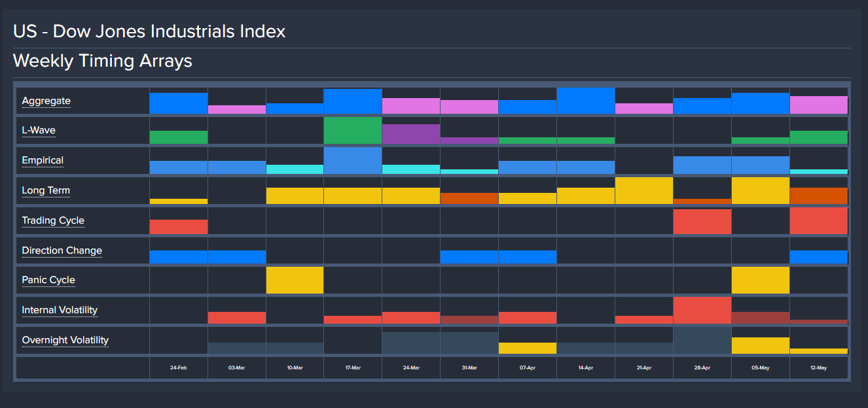Image resolution: width=868 pixels, height=408 pixels.
Task: Click the Internal Volatility label
Action: [60, 310]
